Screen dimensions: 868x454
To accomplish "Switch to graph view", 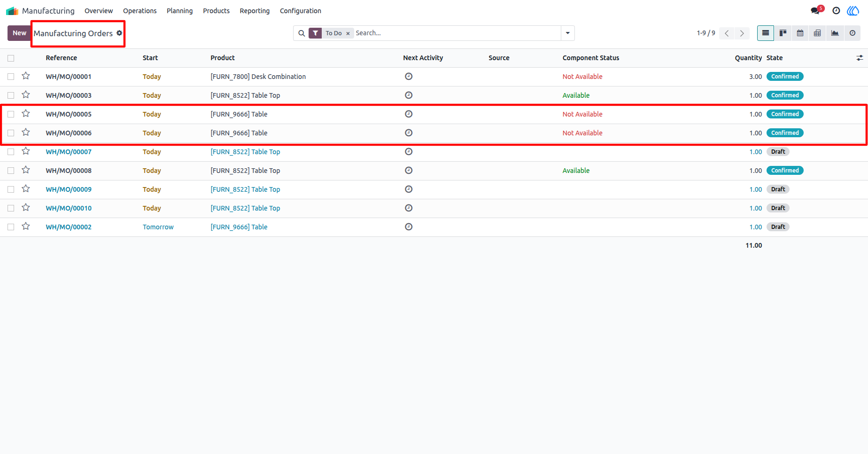I will click(835, 33).
